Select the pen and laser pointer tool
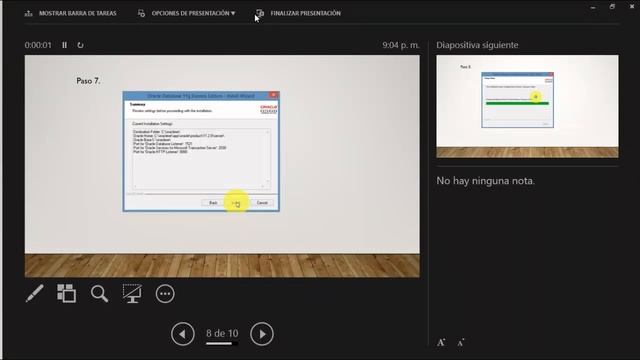This screenshot has width=640, height=360. (35, 293)
